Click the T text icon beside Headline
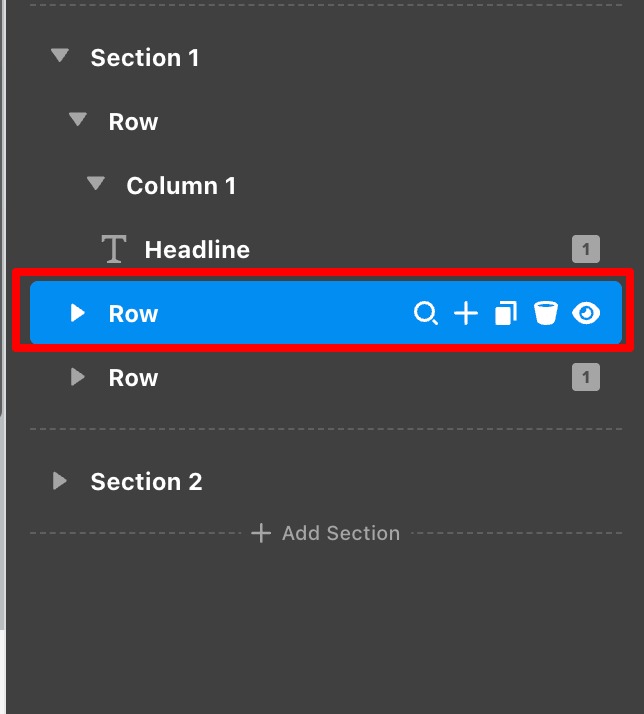The width and height of the screenshot is (644, 714). tap(115, 249)
